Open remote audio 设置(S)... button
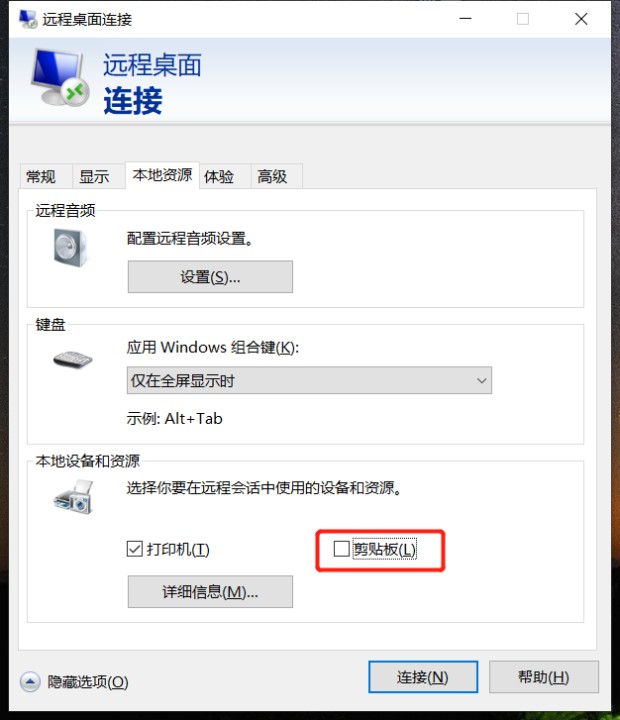 coord(210,276)
